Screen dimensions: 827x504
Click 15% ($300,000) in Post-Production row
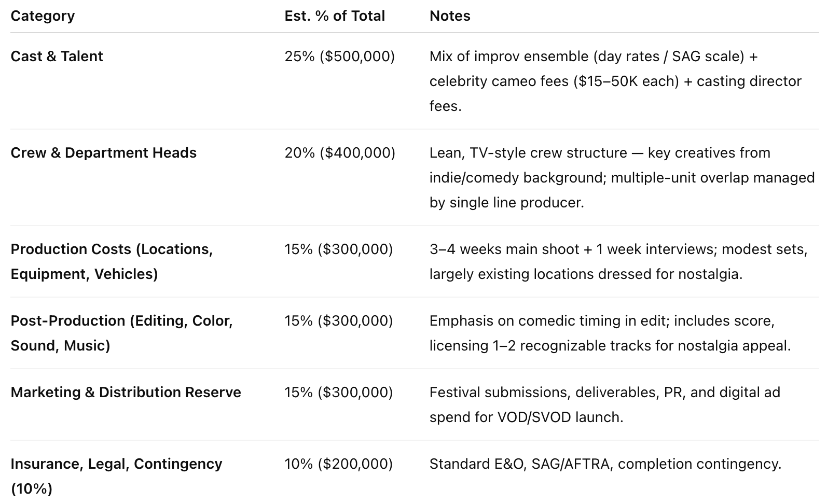(339, 321)
